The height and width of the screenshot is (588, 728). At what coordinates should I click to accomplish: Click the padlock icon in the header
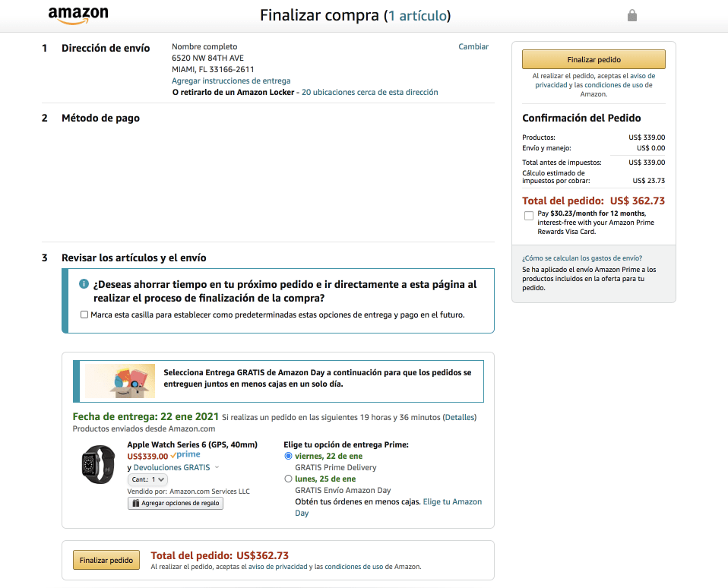631,14
